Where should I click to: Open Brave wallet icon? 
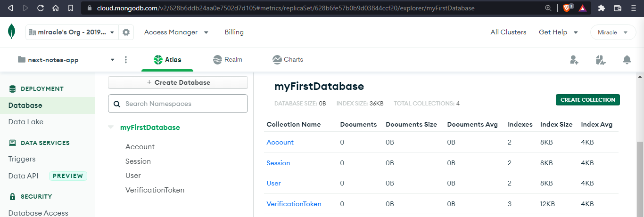tap(618, 8)
